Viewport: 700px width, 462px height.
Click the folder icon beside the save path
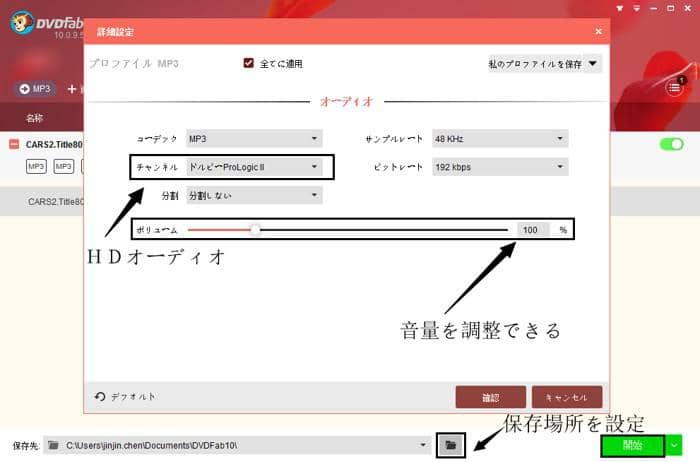tap(54, 445)
